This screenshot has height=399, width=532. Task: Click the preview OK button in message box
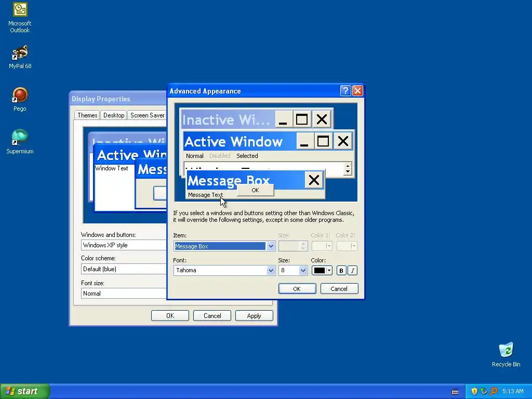point(255,190)
